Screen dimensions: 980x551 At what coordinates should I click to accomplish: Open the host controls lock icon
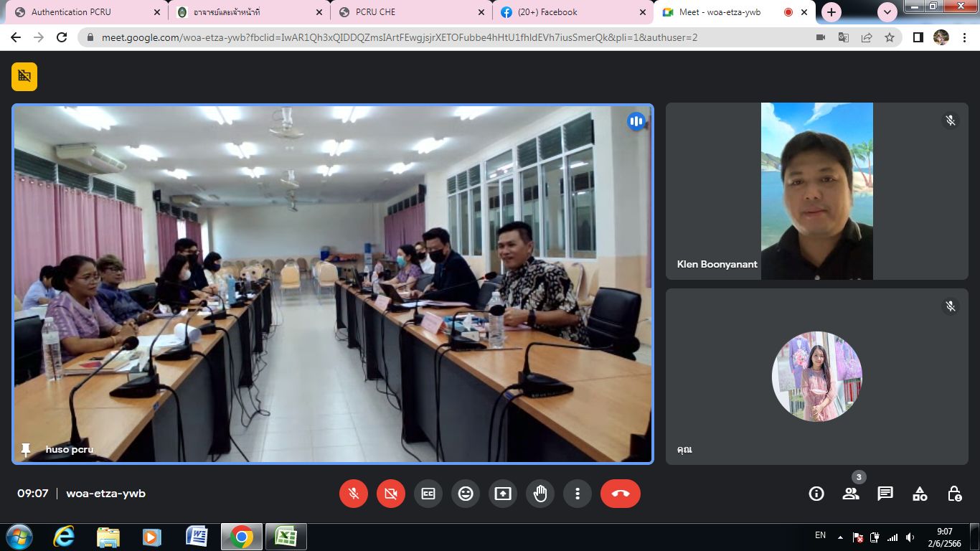[954, 494]
